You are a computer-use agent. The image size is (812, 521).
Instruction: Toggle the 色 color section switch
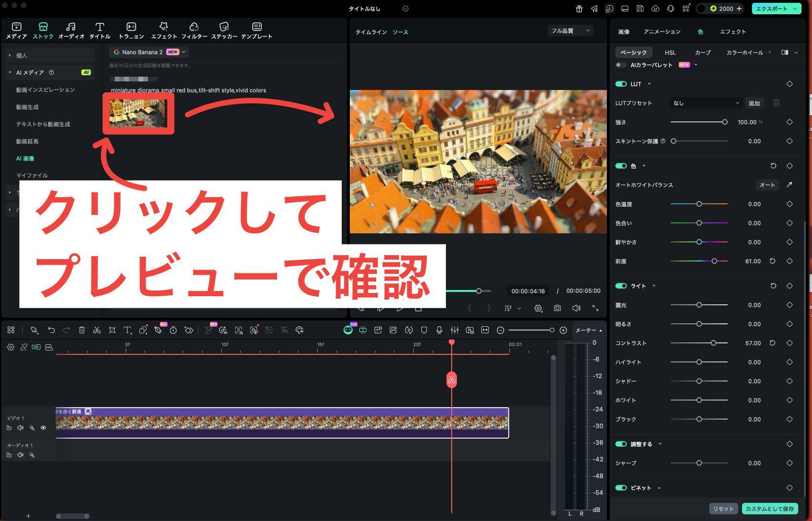[x=621, y=166]
